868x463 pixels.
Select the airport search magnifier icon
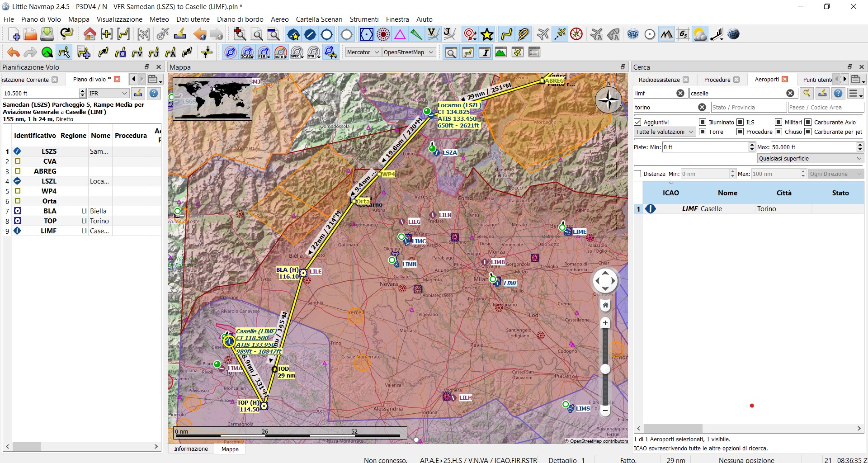[x=807, y=93]
